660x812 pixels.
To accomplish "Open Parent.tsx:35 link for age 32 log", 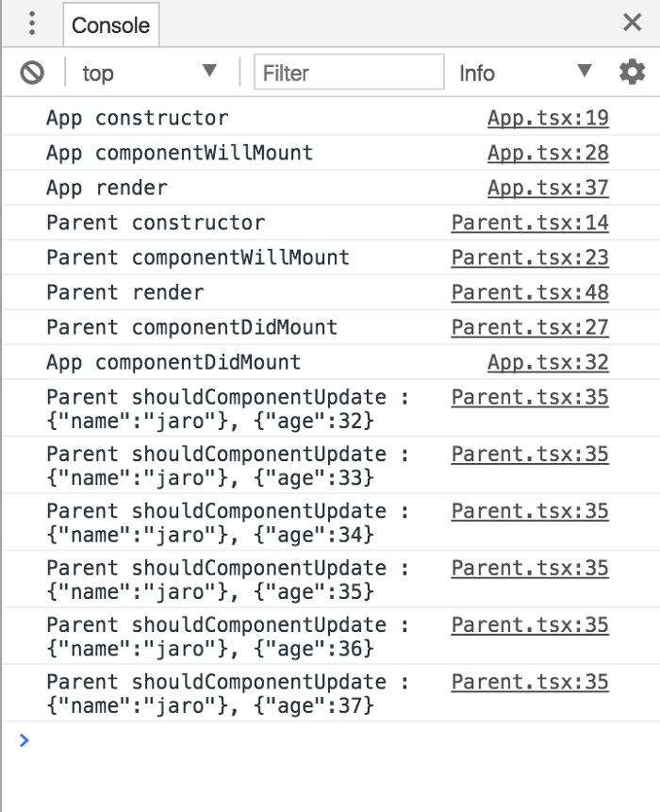I will click(530, 397).
